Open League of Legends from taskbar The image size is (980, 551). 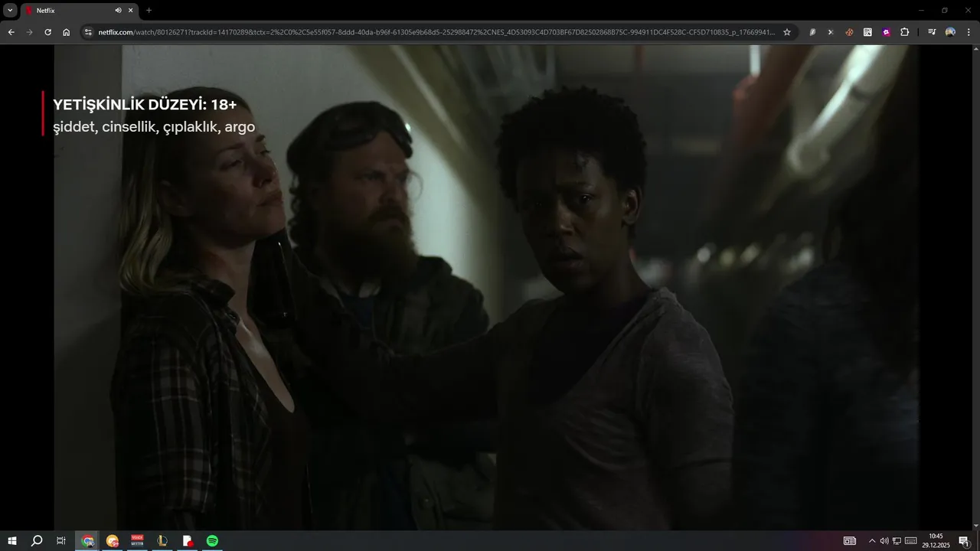[162, 541]
